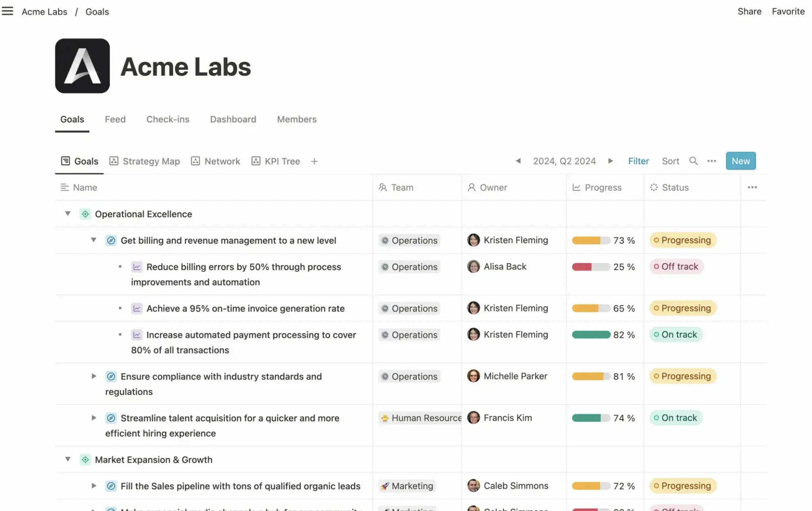Image resolution: width=812 pixels, height=511 pixels.
Task: Click Share in the top bar
Action: tap(749, 11)
